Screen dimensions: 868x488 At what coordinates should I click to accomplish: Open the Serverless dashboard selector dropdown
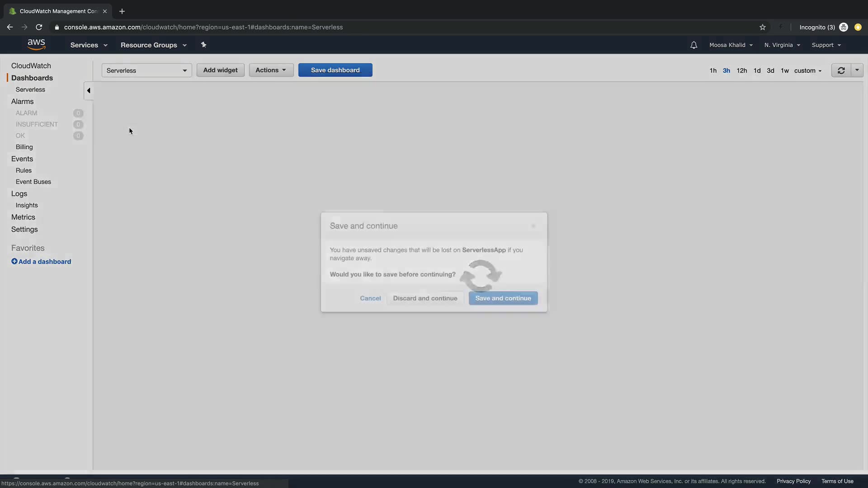pyautogui.click(x=146, y=70)
